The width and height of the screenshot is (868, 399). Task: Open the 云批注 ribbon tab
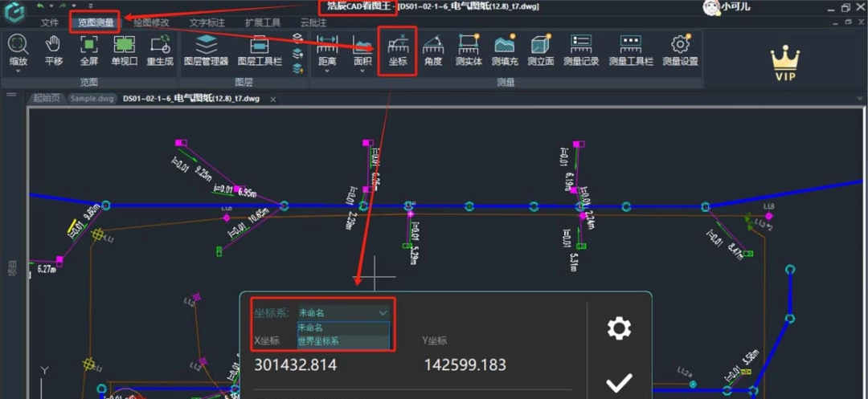coord(313,23)
